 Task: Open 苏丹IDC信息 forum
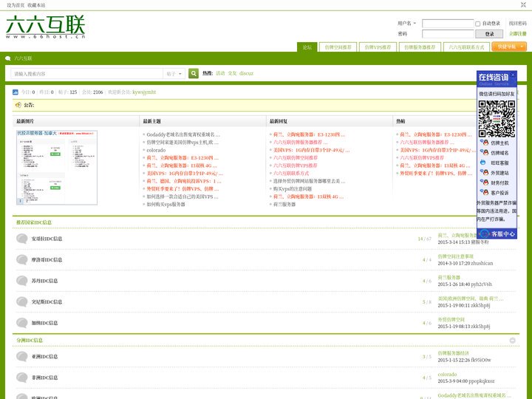pos(44,281)
